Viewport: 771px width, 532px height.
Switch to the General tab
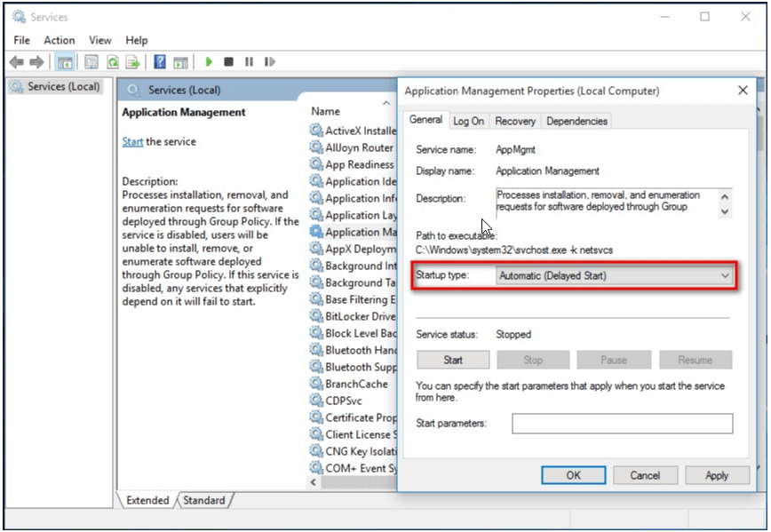(425, 120)
